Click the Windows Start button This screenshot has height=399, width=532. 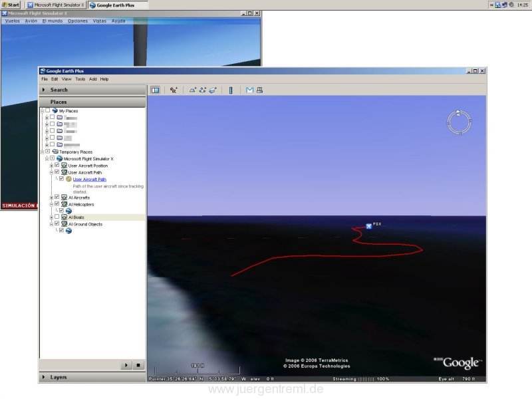pyautogui.click(x=11, y=5)
